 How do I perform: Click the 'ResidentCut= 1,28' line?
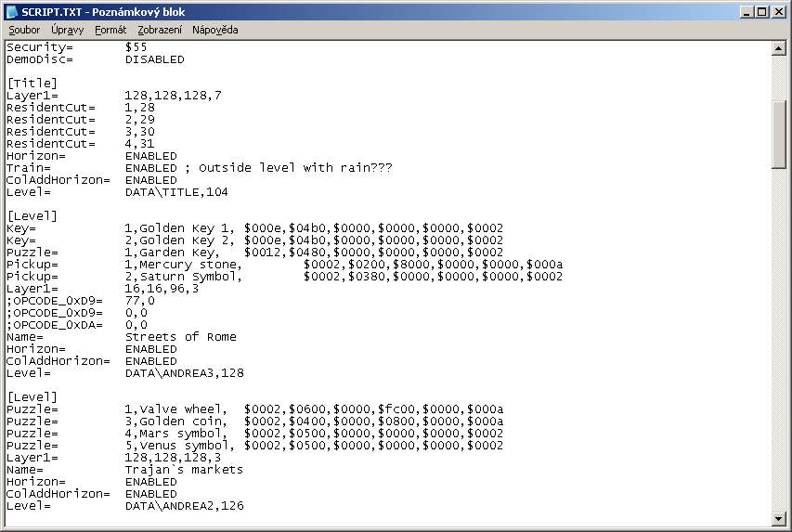coord(80,108)
